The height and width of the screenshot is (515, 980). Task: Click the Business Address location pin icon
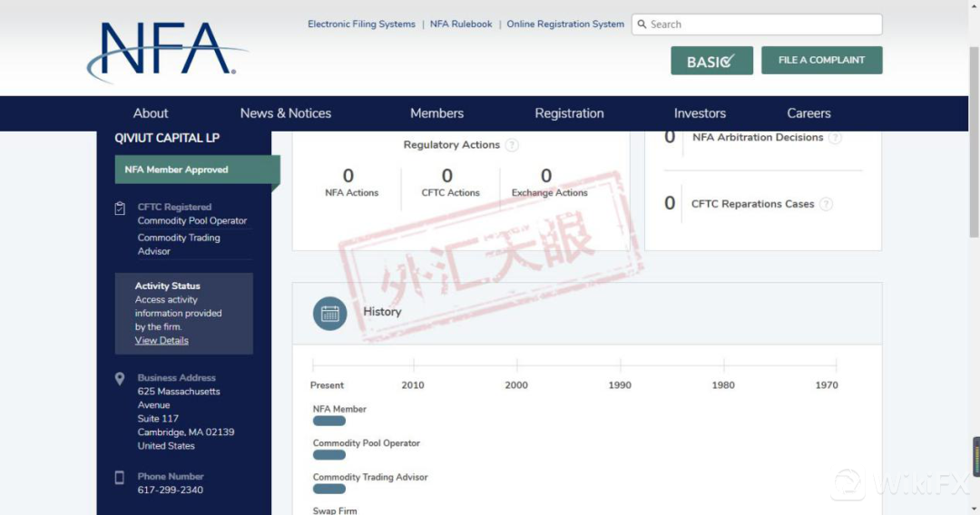(x=120, y=379)
